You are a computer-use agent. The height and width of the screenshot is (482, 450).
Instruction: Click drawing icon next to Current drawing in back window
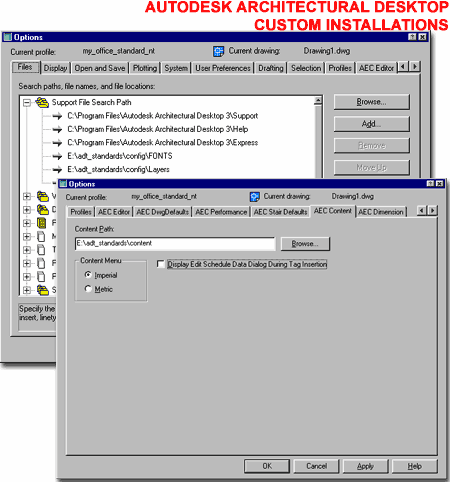[218, 51]
